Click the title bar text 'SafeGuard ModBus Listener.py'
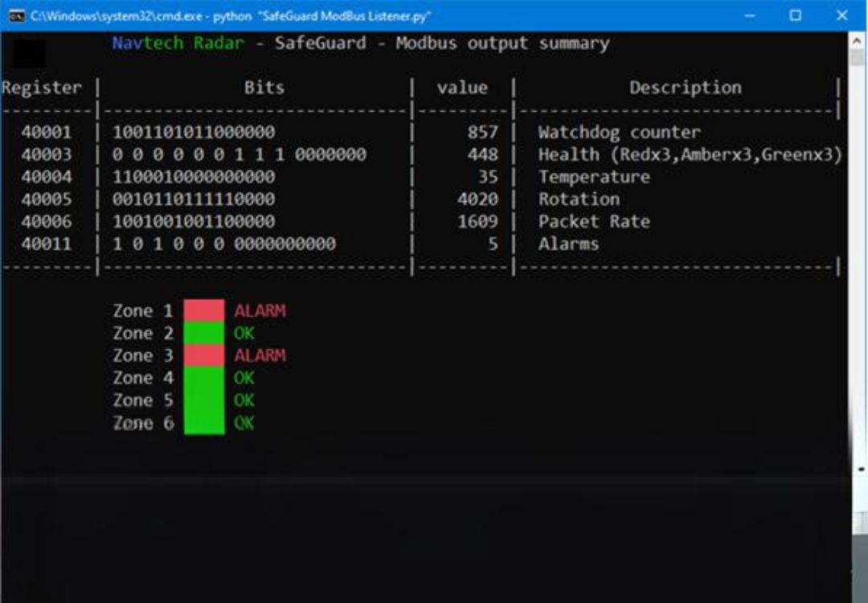Viewport: 868px width, 603px height. click(x=344, y=16)
